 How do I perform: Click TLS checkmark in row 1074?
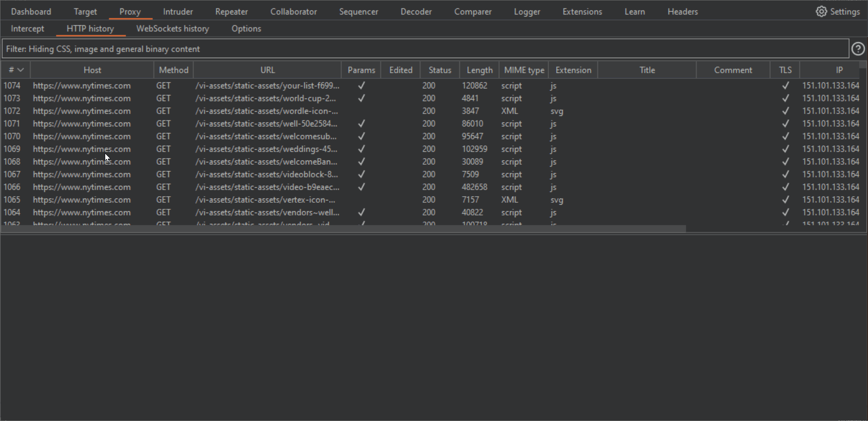(x=785, y=85)
